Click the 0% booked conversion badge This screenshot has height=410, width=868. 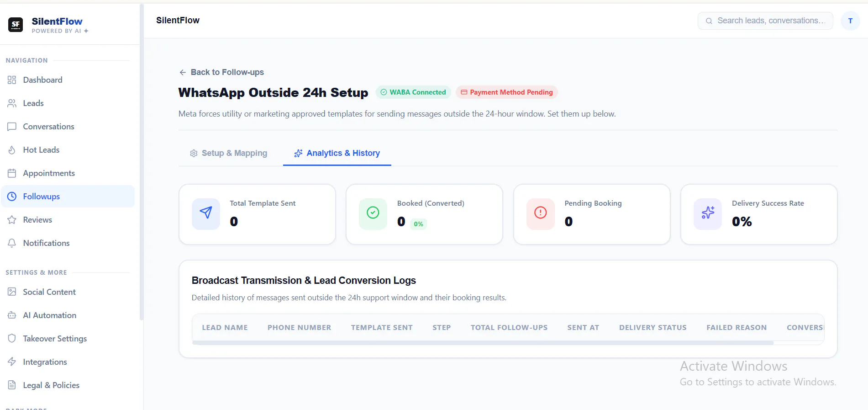click(418, 224)
